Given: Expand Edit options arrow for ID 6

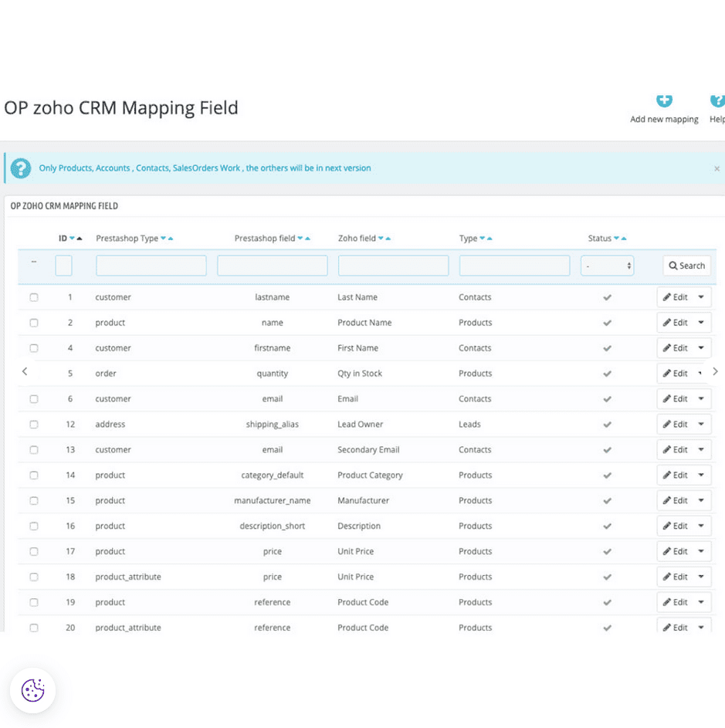Looking at the screenshot, I should pos(701,399).
